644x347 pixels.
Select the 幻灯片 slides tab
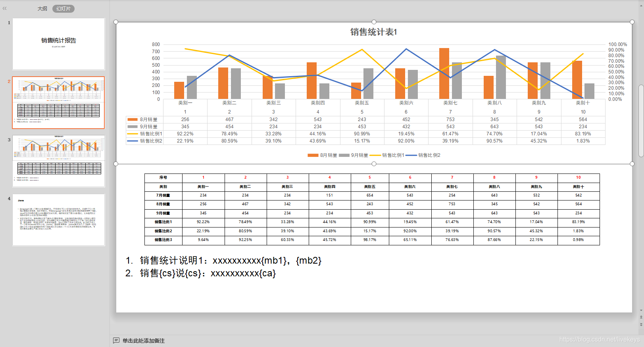[x=63, y=9]
